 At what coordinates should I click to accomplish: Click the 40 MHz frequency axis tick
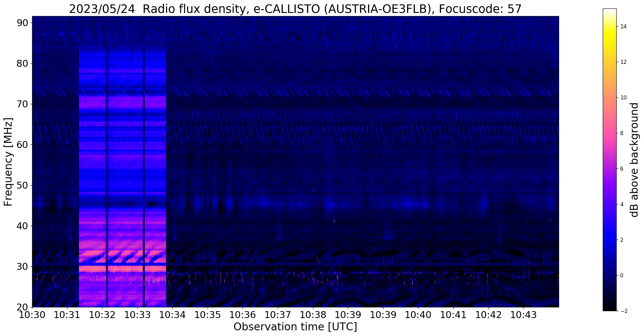[22, 226]
